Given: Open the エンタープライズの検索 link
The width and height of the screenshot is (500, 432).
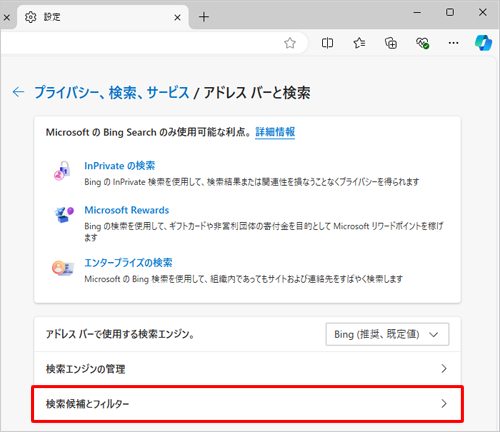Looking at the screenshot, I should coord(128,263).
